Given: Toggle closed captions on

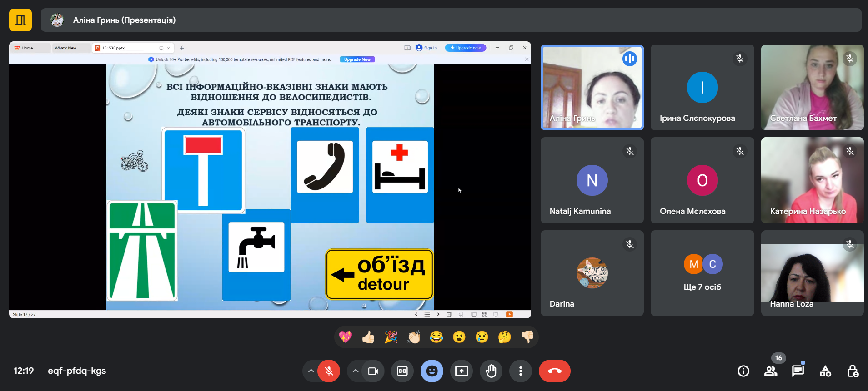Looking at the screenshot, I should 402,371.
